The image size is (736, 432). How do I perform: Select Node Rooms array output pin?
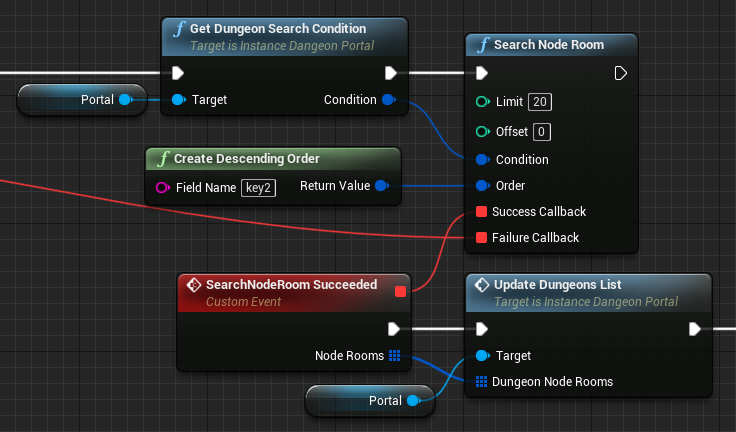coord(394,355)
